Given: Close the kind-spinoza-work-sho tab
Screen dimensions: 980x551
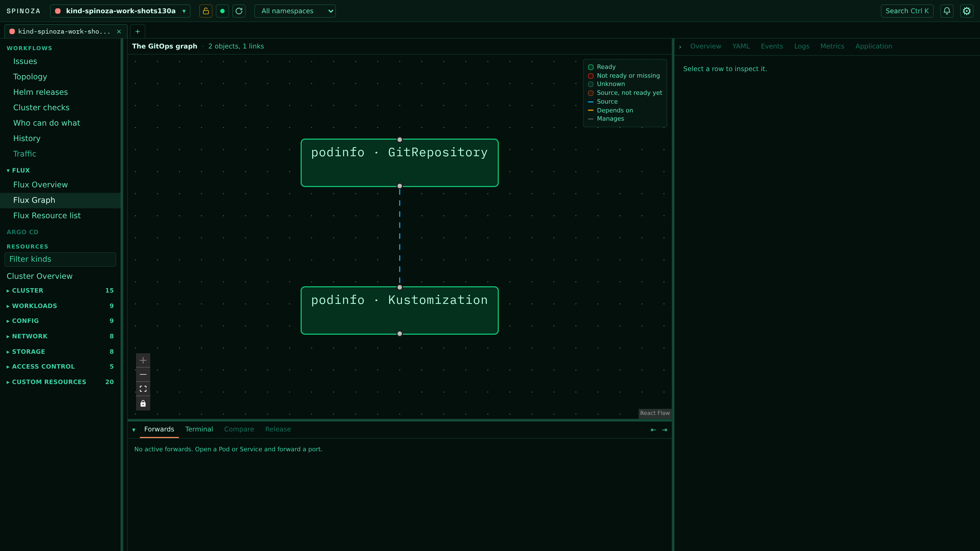Looking at the screenshot, I should (x=119, y=32).
